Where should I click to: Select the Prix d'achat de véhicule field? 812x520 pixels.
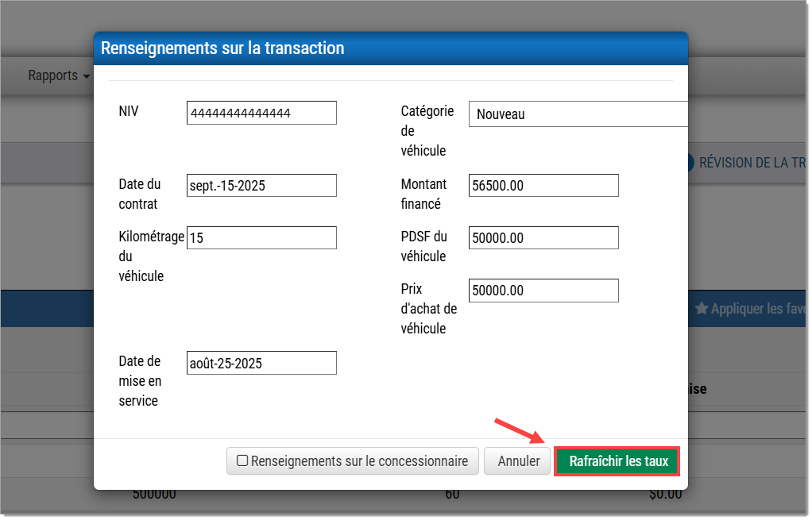point(543,291)
